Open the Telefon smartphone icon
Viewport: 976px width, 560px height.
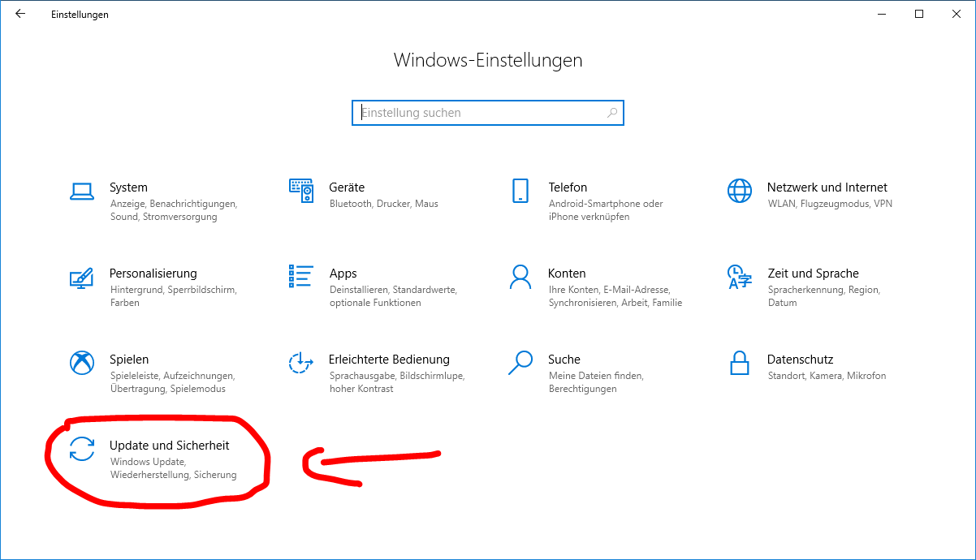point(520,191)
